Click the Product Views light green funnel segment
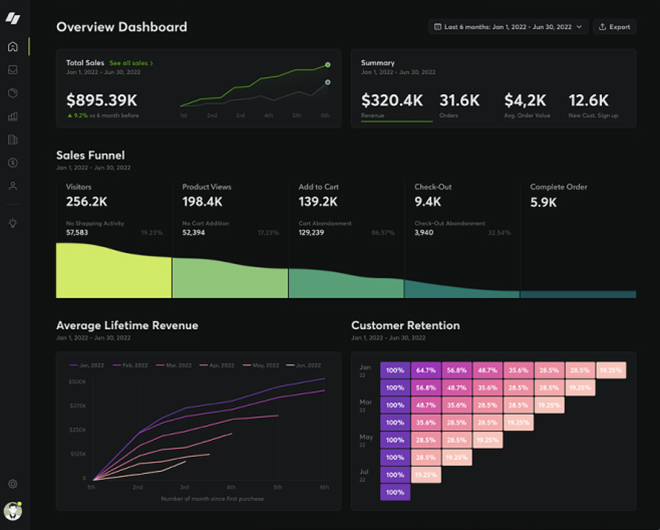The width and height of the screenshot is (660, 530). (230, 280)
